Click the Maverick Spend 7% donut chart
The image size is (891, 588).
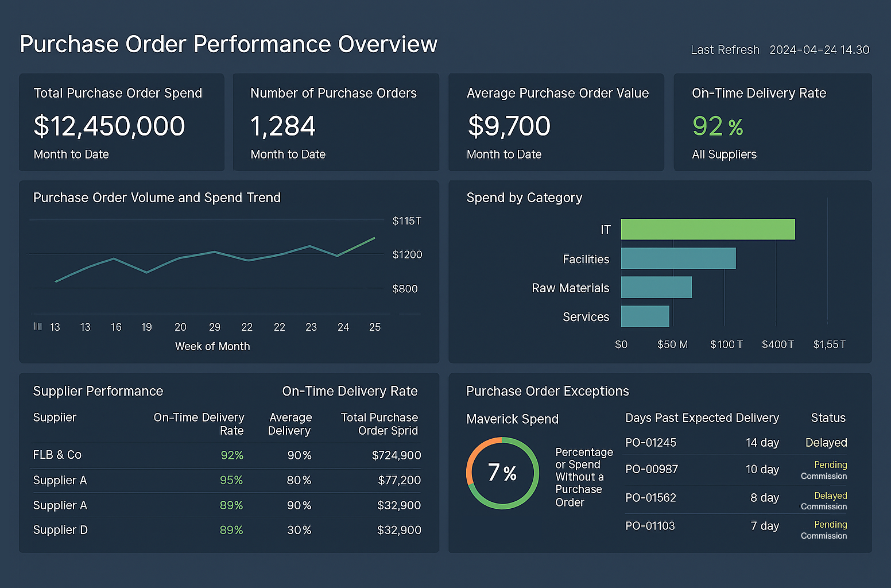(502, 473)
